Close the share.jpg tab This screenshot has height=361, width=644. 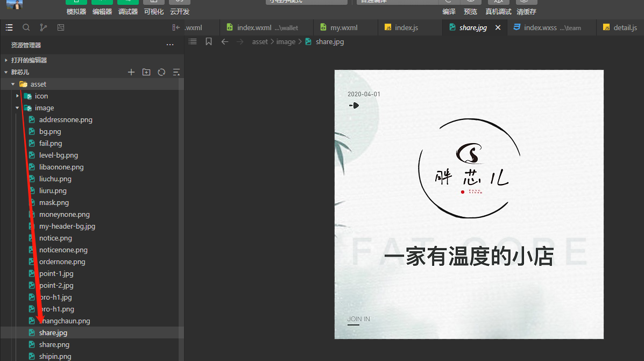tap(498, 27)
